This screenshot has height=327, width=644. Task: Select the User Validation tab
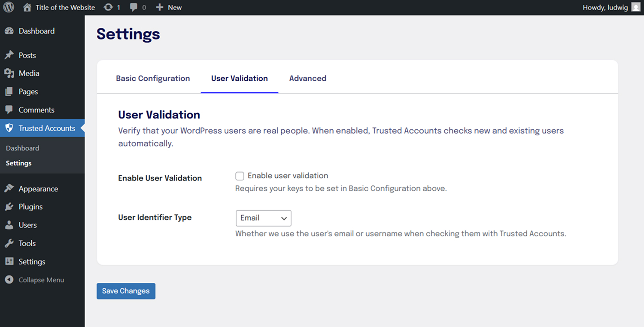(x=239, y=78)
